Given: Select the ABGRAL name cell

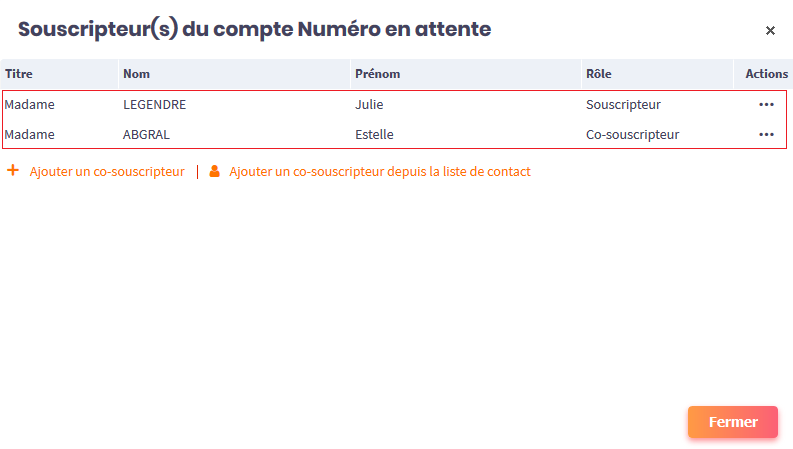Looking at the screenshot, I should tap(148, 134).
